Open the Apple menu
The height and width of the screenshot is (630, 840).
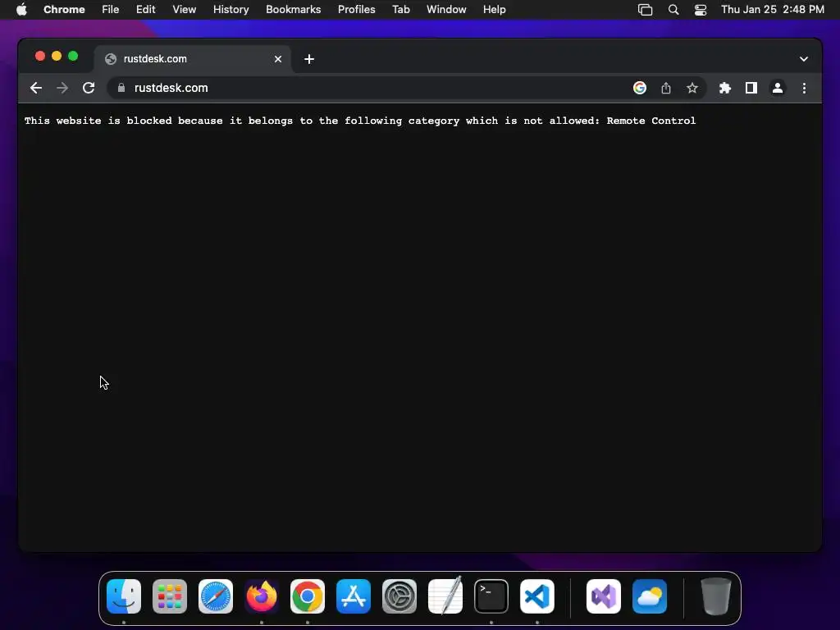pos(21,10)
